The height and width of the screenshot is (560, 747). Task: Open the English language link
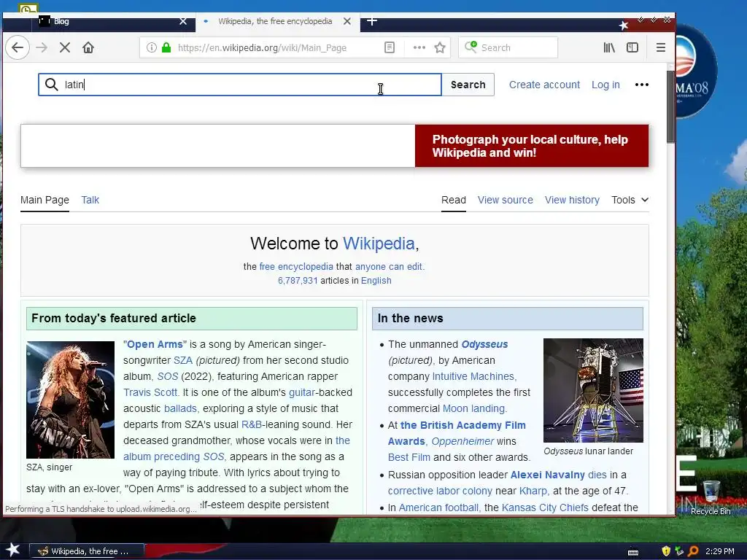pos(376,281)
